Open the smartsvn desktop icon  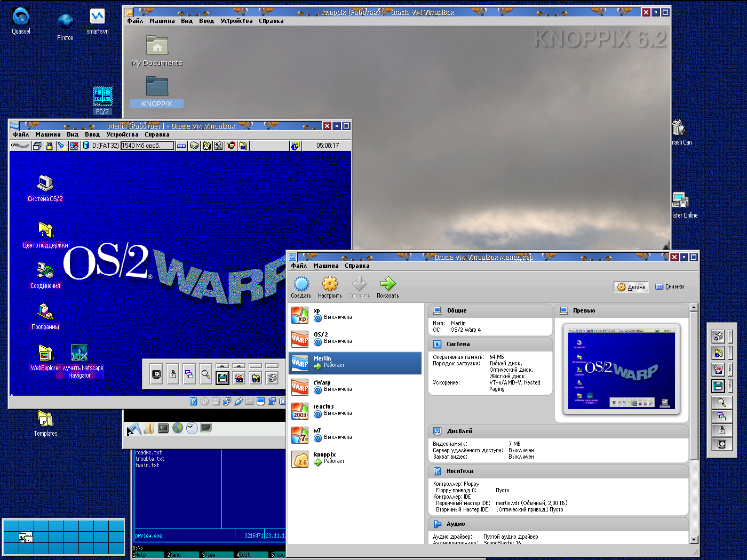(x=97, y=20)
